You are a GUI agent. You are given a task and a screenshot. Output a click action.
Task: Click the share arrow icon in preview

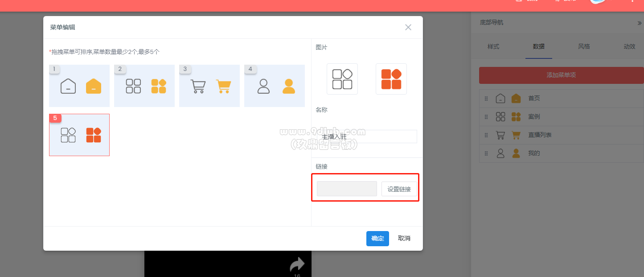tap(297, 264)
